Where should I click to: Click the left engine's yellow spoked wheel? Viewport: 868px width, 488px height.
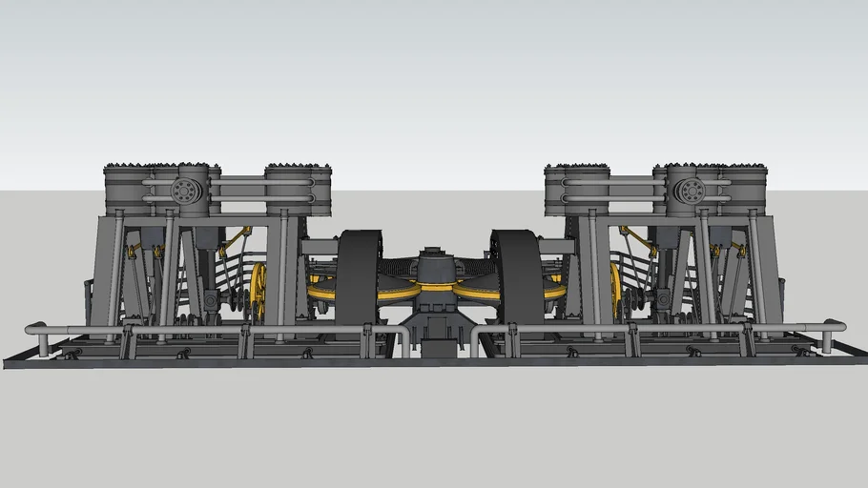(x=258, y=290)
